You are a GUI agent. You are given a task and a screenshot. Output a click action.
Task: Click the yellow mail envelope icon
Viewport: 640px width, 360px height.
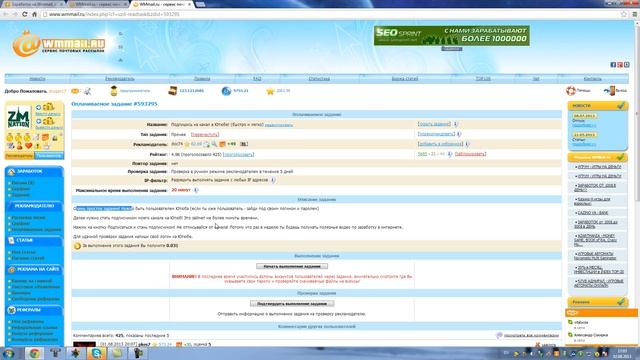pos(75,91)
